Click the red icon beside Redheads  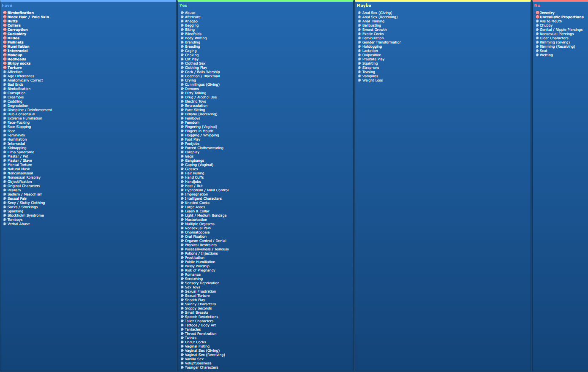pyautogui.click(x=5, y=59)
